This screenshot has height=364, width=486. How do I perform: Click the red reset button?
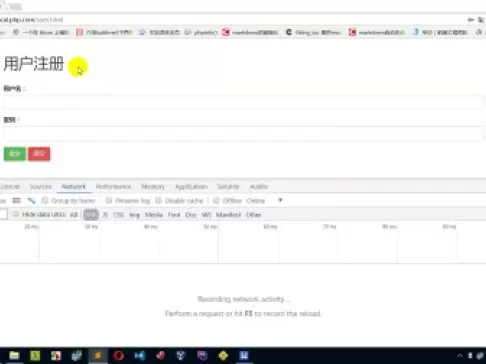click(39, 154)
